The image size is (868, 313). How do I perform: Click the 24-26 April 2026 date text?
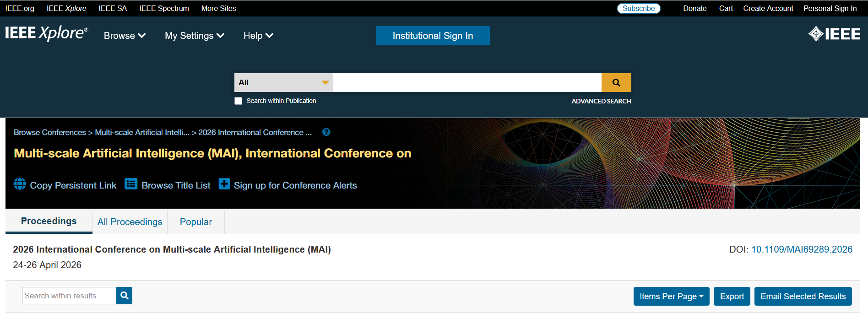tap(47, 265)
